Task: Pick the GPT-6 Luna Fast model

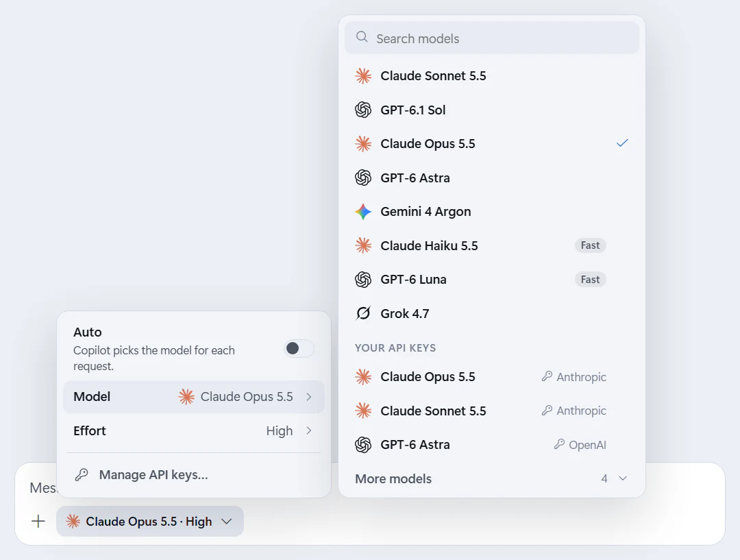Action: pos(492,280)
